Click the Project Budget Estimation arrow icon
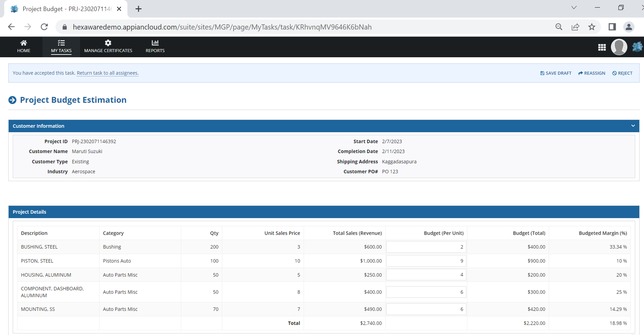The image size is (644, 335). tap(13, 100)
